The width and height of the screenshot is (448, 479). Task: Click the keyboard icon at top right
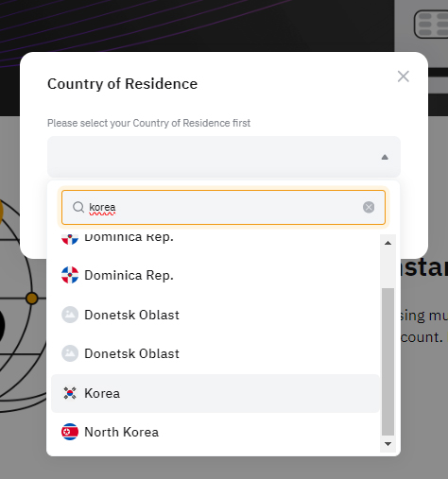[431, 25]
